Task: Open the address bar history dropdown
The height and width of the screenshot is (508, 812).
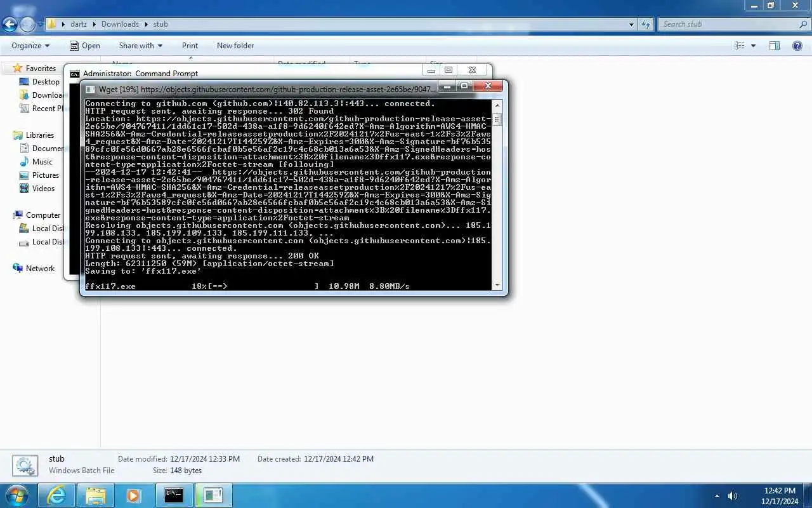Action: click(x=631, y=24)
